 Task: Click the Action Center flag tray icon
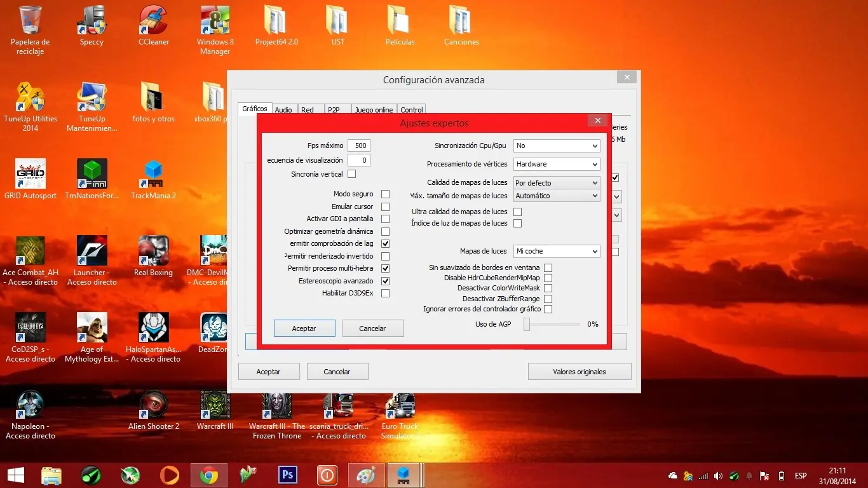tap(764, 475)
